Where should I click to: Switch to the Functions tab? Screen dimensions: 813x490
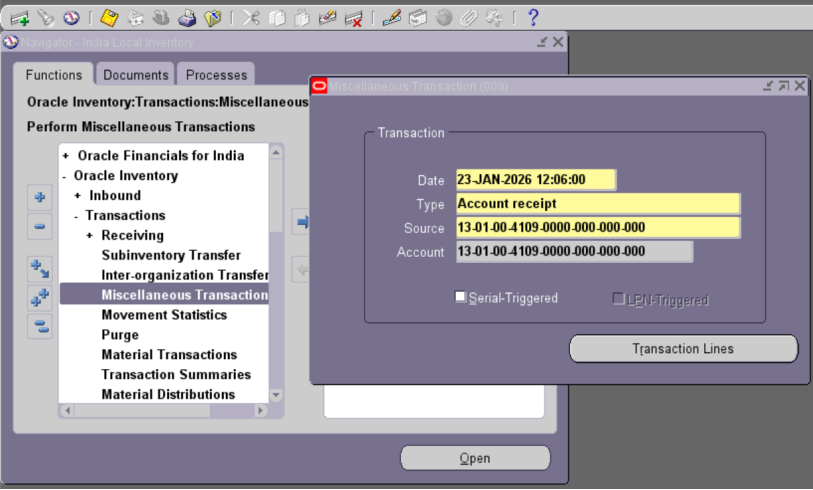point(54,75)
